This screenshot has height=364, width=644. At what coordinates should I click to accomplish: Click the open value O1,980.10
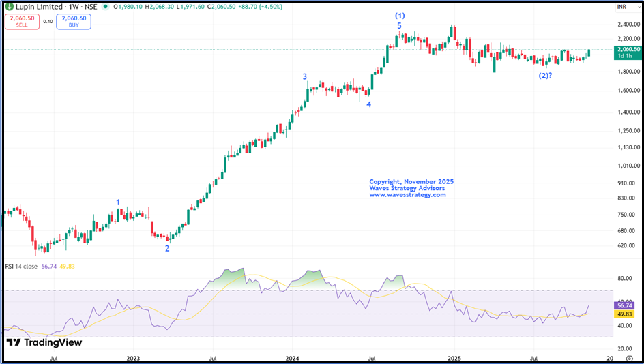128,7
